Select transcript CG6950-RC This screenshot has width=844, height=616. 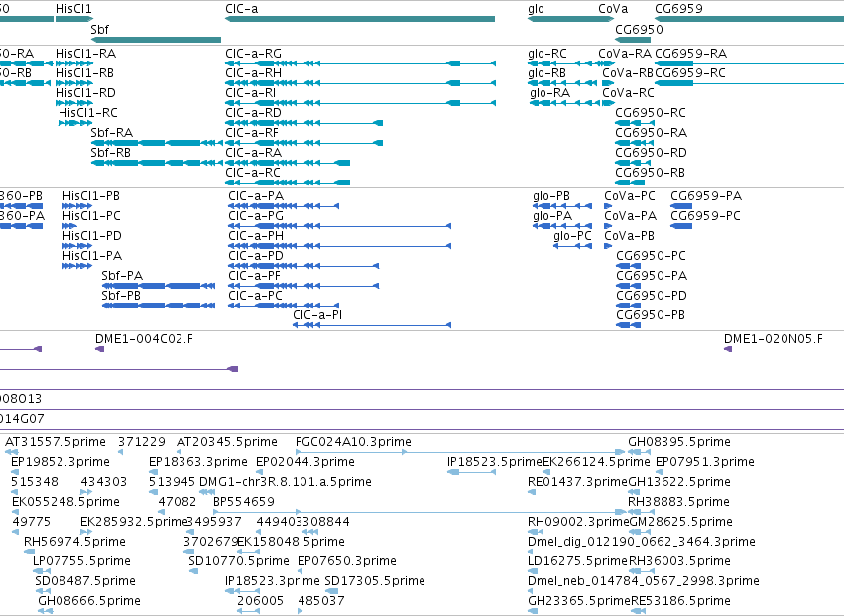click(635, 123)
